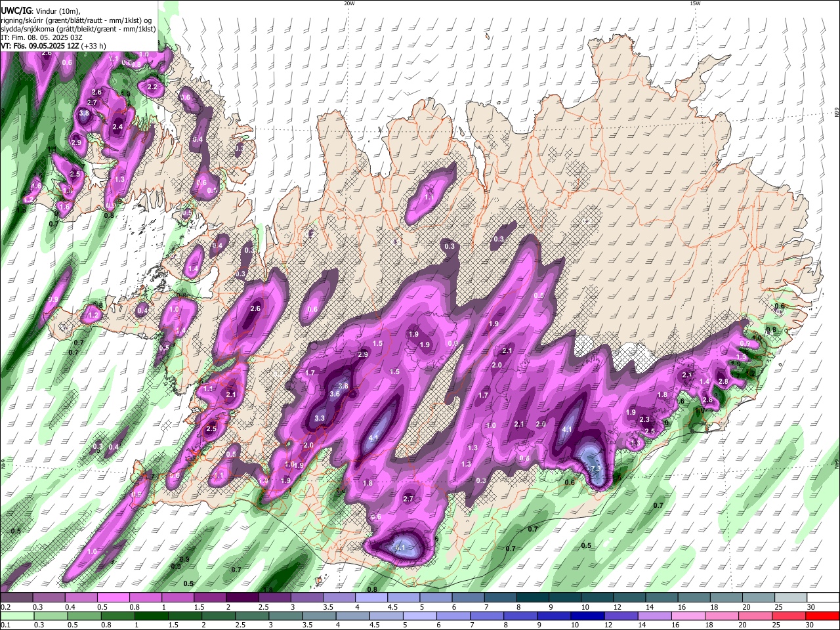Click the 2.3 precipitation value on the map
The image size is (840, 630).
644,419
